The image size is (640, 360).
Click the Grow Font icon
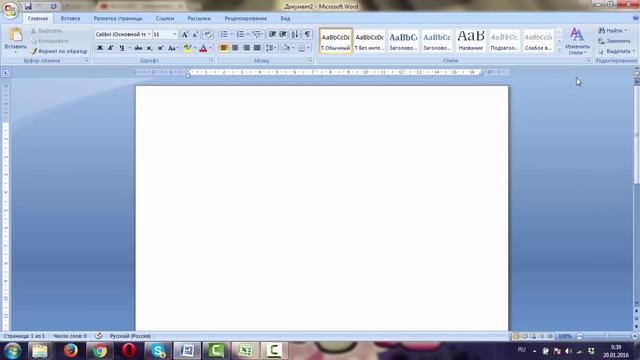[x=185, y=35]
